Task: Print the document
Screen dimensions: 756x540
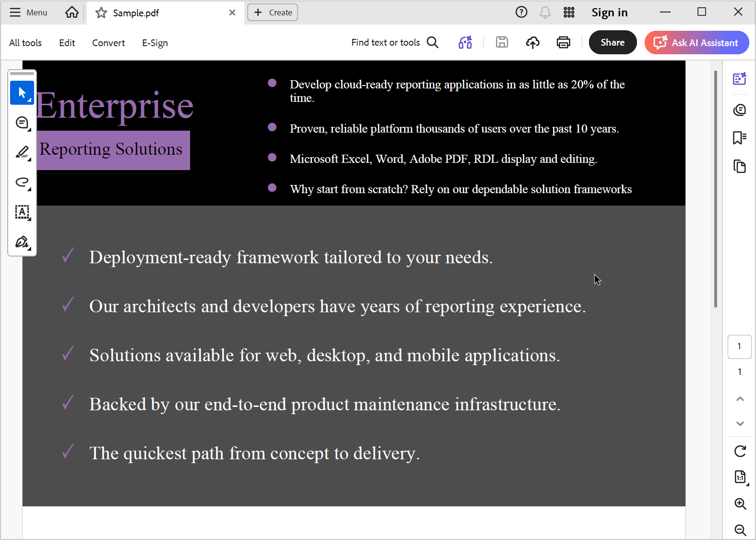Action: [564, 42]
